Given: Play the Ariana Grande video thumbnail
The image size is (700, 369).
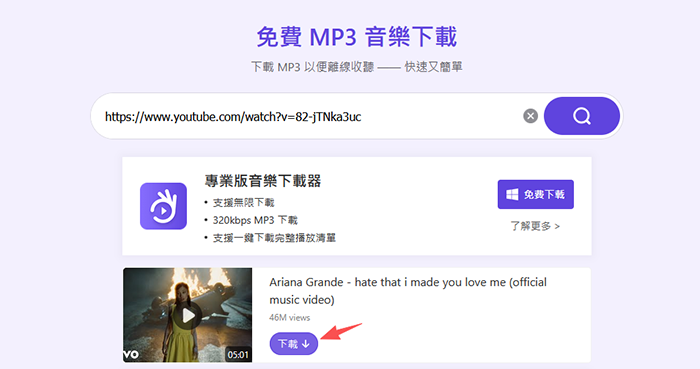Looking at the screenshot, I should [188, 315].
